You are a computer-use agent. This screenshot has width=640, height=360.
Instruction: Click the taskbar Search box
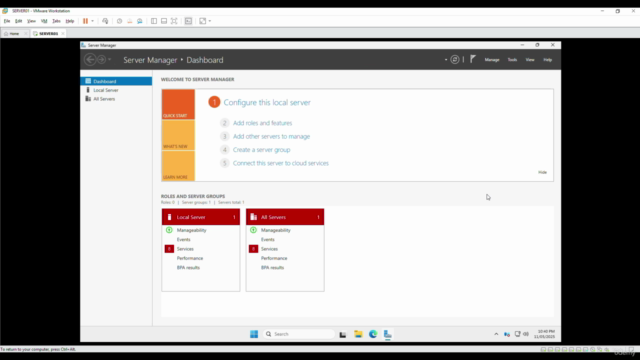[299, 334]
